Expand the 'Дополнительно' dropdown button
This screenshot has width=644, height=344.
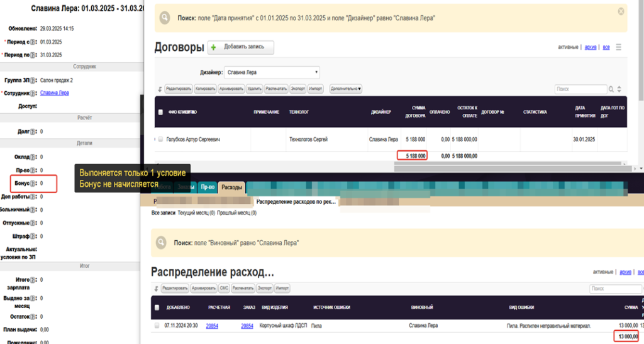tap(345, 89)
